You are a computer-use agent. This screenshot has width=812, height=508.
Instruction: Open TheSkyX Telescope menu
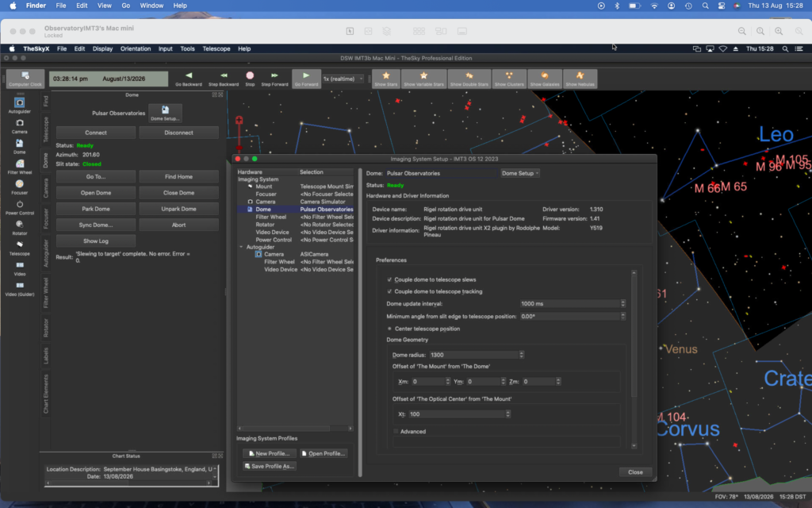216,48
